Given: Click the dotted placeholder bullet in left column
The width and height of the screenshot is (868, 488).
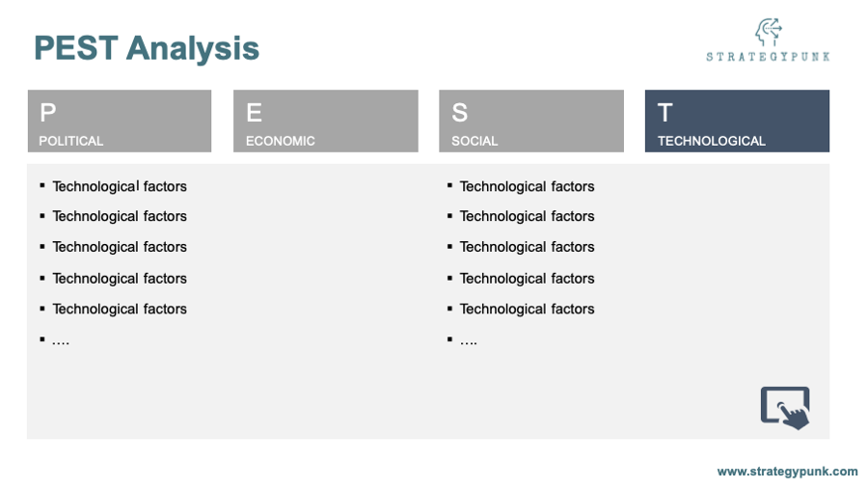Looking at the screenshot, I should pos(61,341).
